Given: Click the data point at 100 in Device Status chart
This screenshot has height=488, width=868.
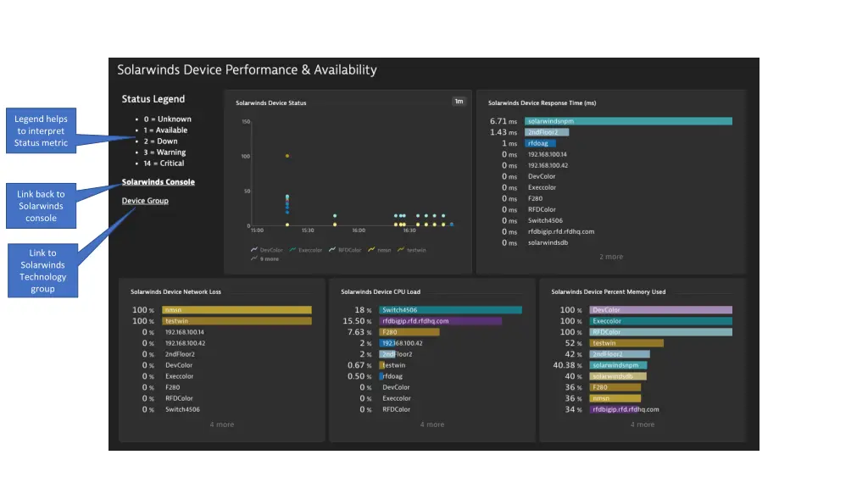Looking at the screenshot, I should [287, 156].
